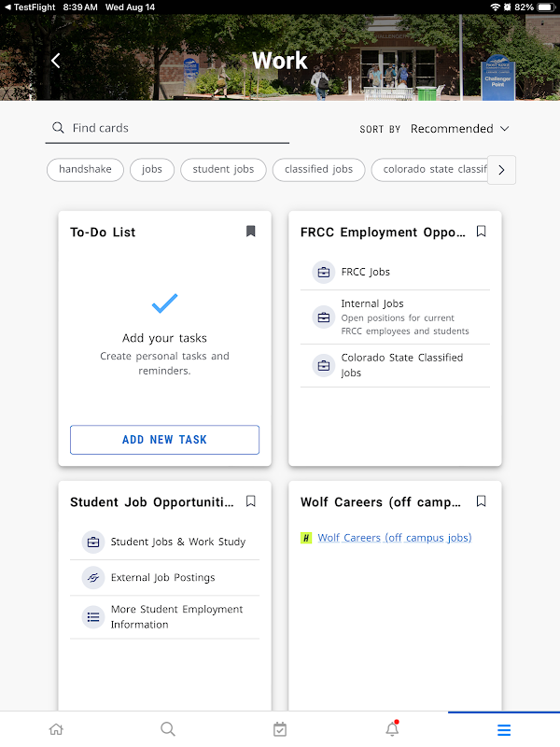Go back using the header arrow
Image resolution: width=560 pixels, height=747 pixels.
tap(56, 61)
